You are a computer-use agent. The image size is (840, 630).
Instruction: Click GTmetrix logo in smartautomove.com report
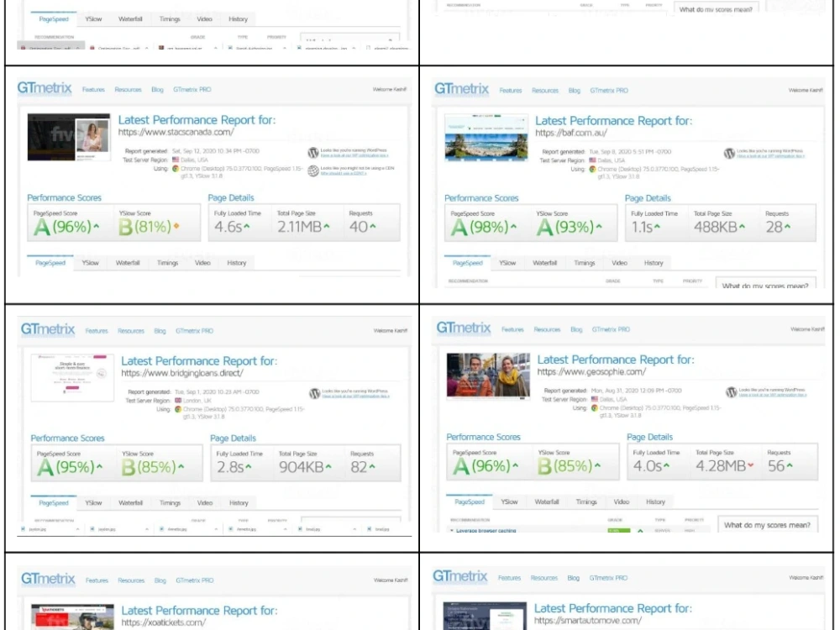(x=460, y=576)
